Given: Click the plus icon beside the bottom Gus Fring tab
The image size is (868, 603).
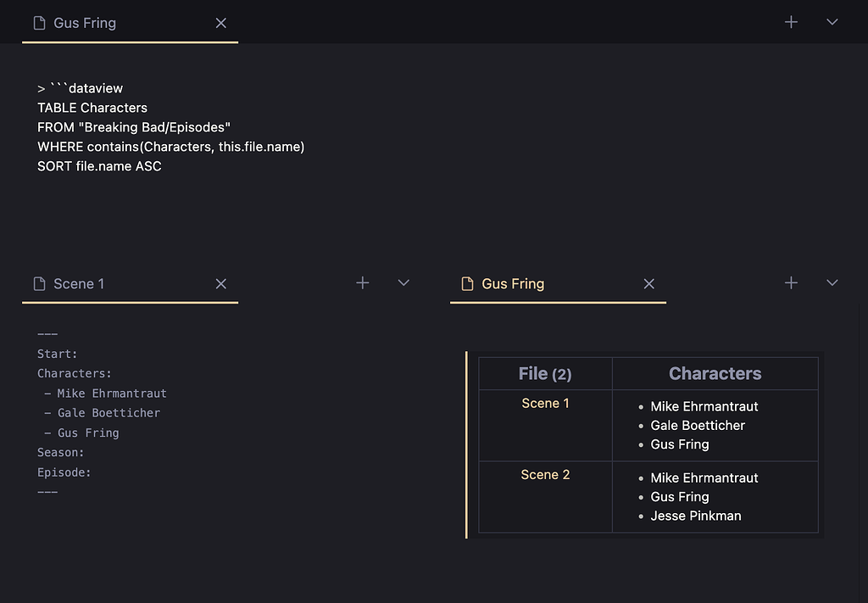Looking at the screenshot, I should pos(790,282).
